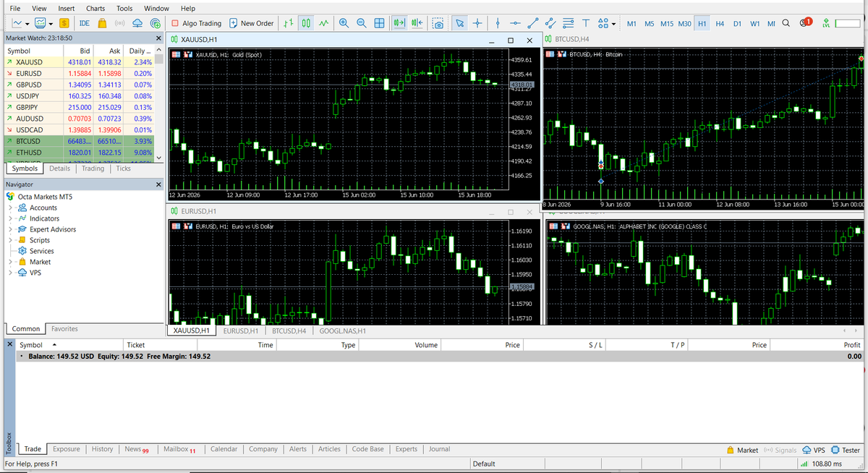This screenshot has height=473, width=868.
Task: Expand Scripts in Navigator
Action: [11, 240]
